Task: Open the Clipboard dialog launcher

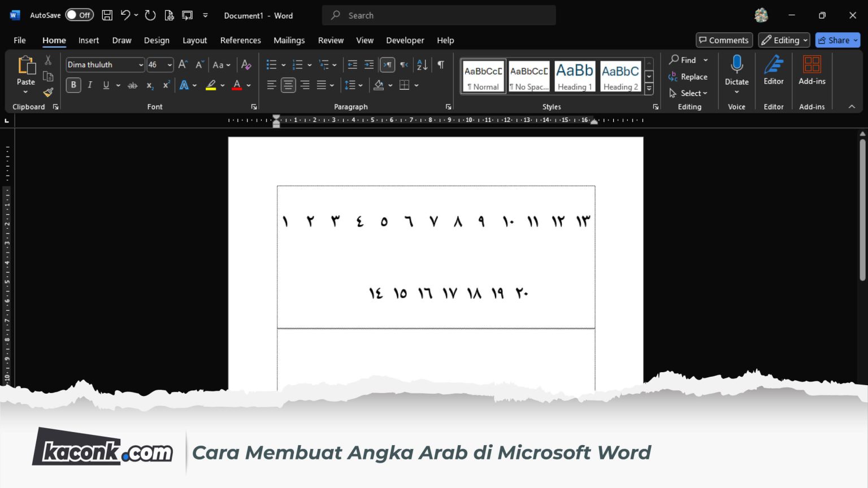Action: (55, 107)
